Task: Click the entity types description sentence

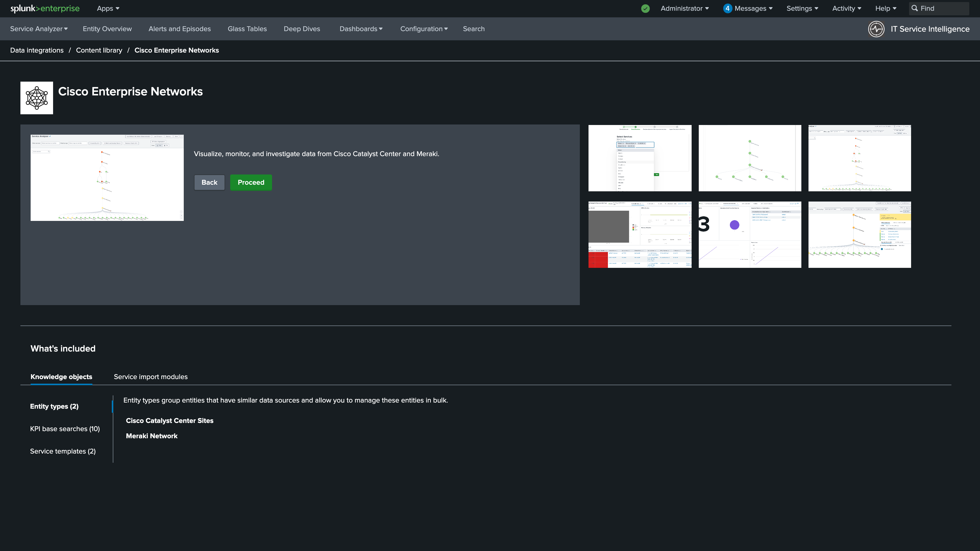Action: click(286, 400)
